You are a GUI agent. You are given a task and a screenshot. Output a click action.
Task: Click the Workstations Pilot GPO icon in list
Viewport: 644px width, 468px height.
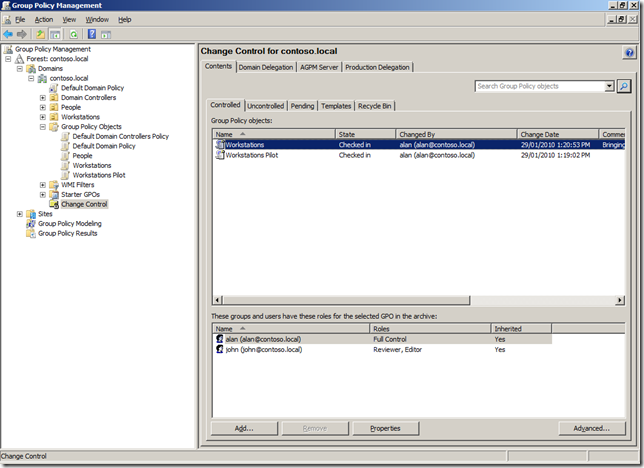pyautogui.click(x=220, y=156)
